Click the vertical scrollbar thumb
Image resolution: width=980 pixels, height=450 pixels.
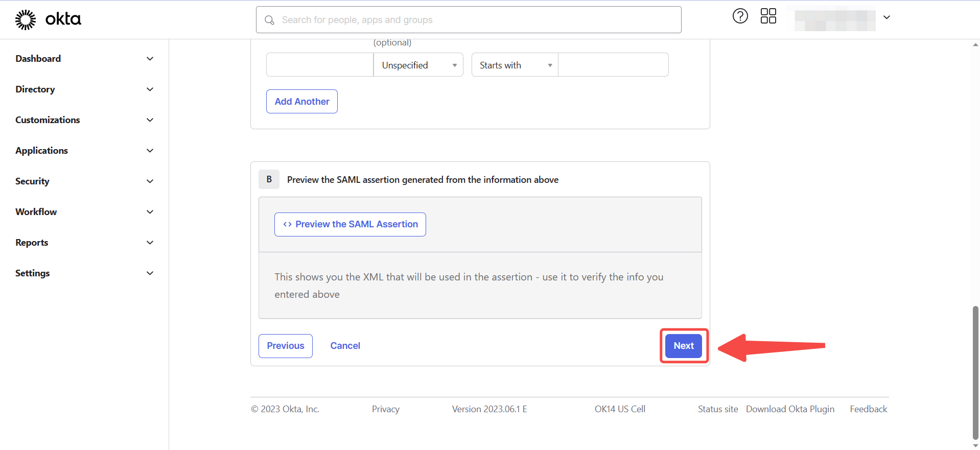pos(975,372)
